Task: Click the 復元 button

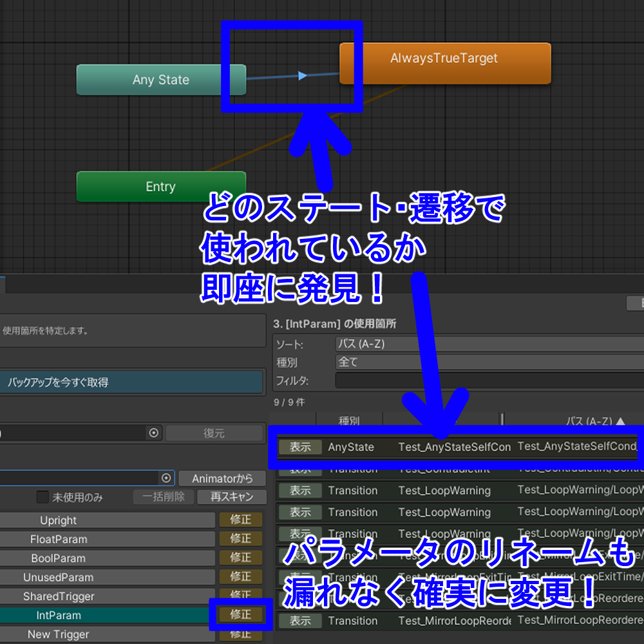Action: 214,433
